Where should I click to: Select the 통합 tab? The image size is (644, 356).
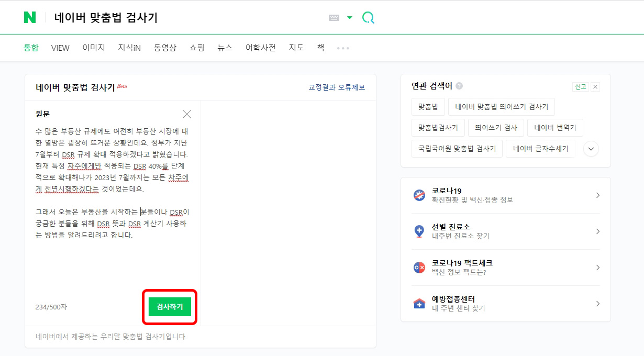point(31,48)
